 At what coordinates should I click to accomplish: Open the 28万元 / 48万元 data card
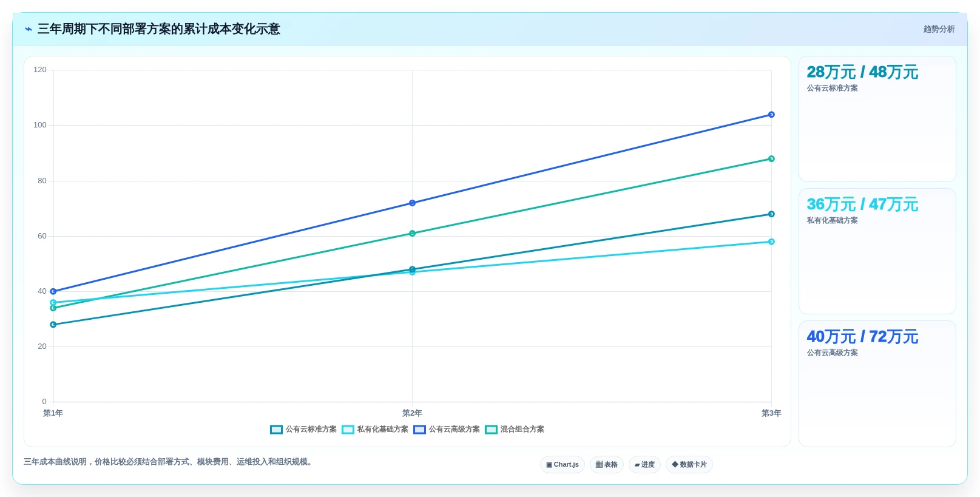click(x=877, y=119)
